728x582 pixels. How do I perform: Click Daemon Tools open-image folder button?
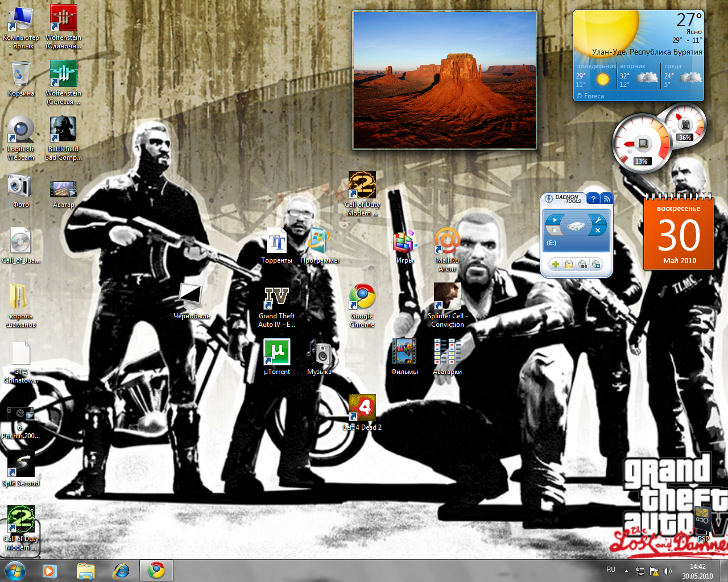(569, 264)
